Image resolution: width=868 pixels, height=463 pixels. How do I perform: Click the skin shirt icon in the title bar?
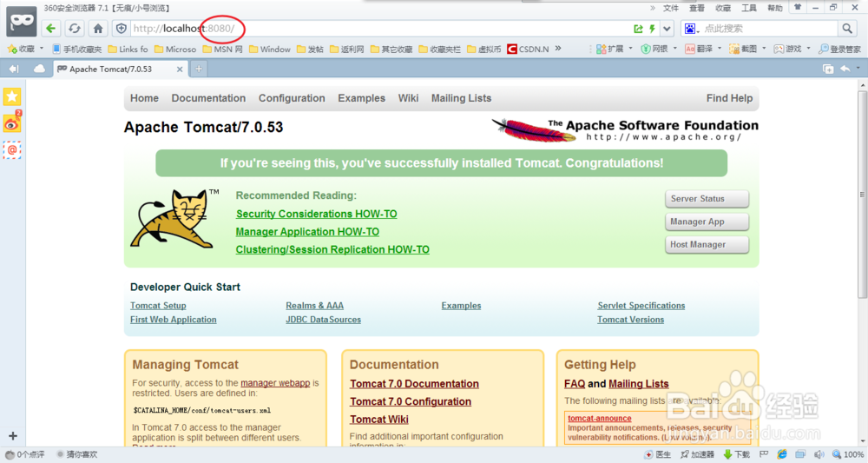click(798, 8)
